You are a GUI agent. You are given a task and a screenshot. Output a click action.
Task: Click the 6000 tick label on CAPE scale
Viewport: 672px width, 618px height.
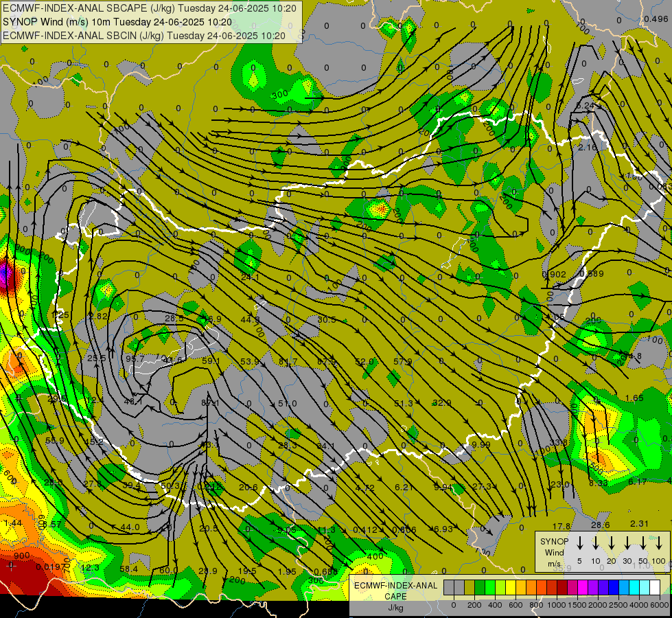click(660, 605)
